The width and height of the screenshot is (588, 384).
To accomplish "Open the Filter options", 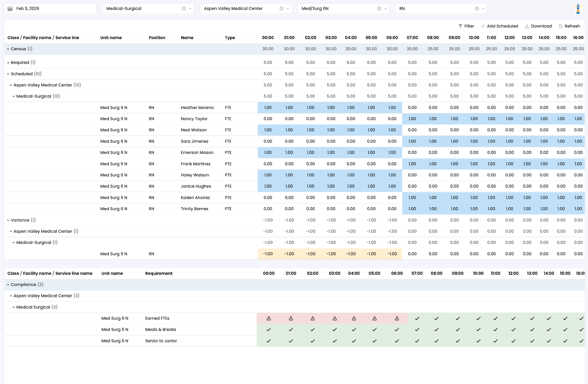I will (x=466, y=26).
